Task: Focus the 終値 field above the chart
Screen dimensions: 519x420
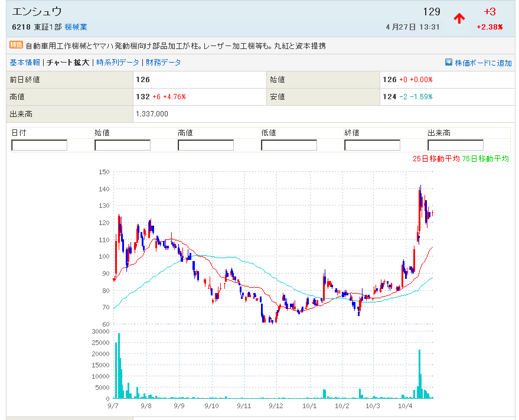Action: coord(372,145)
